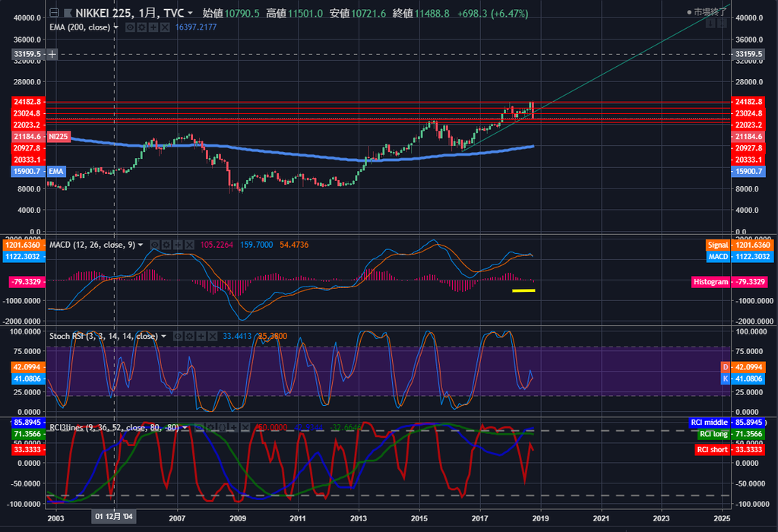
Task: Select the blue MACD label on right axis
Action: (718, 257)
